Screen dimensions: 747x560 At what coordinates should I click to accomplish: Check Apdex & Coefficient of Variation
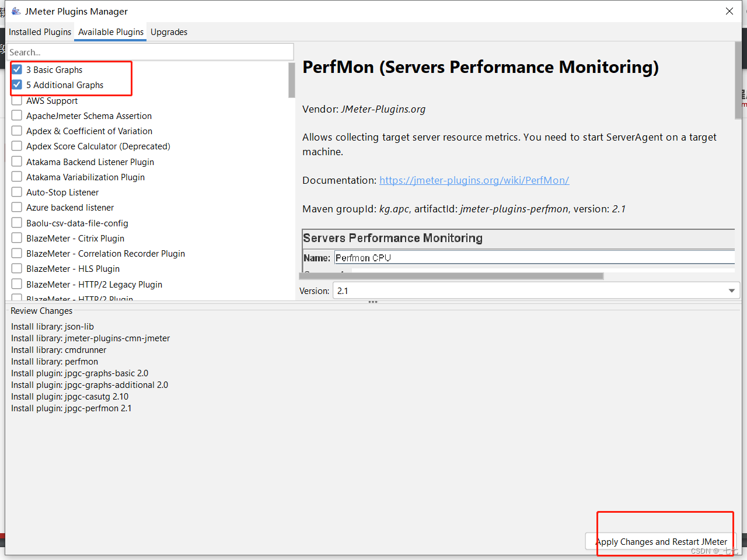click(x=17, y=131)
